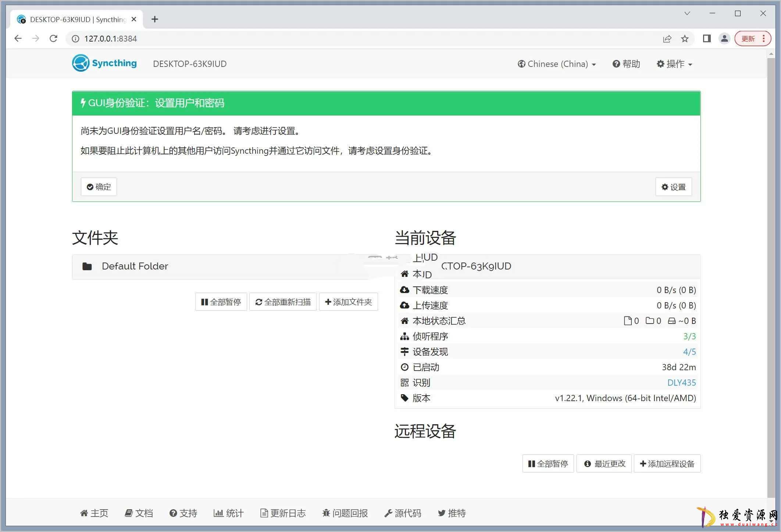The image size is (781, 532).
Task: Open the 源代码 source code link
Action: (403, 513)
